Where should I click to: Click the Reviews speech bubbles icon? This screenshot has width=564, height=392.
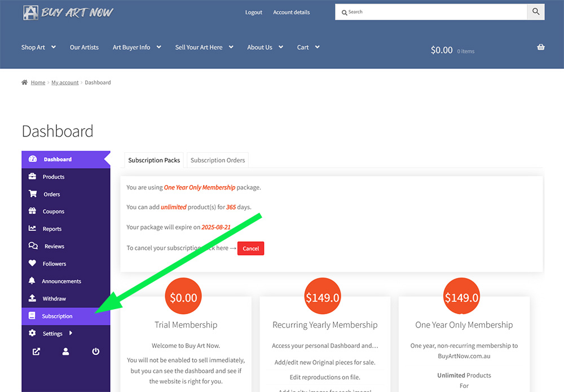point(33,245)
